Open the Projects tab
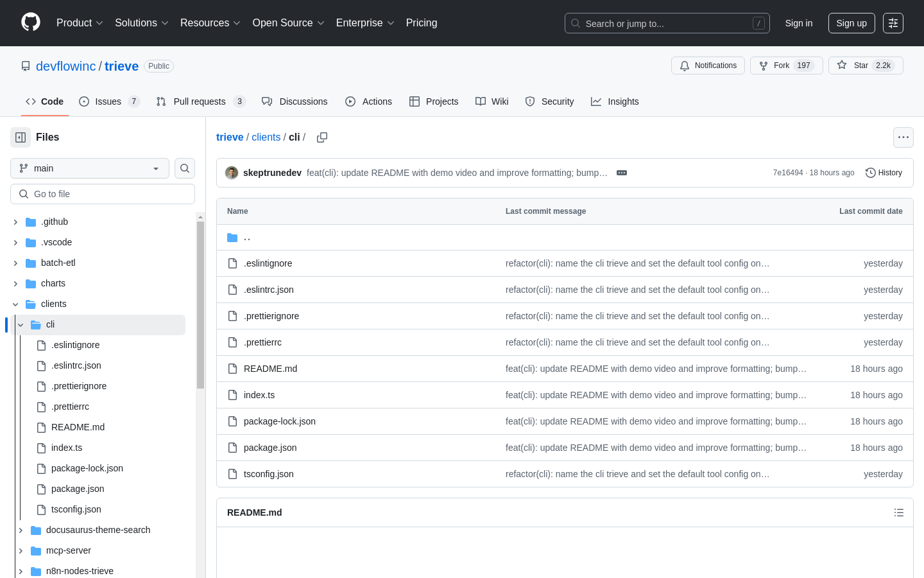 (x=434, y=101)
